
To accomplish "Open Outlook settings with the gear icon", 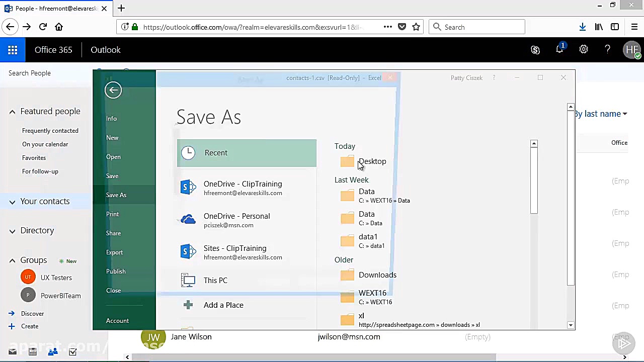I will point(584,50).
